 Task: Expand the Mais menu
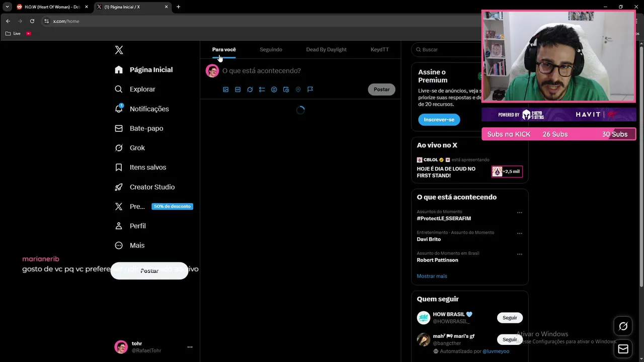pos(130,245)
